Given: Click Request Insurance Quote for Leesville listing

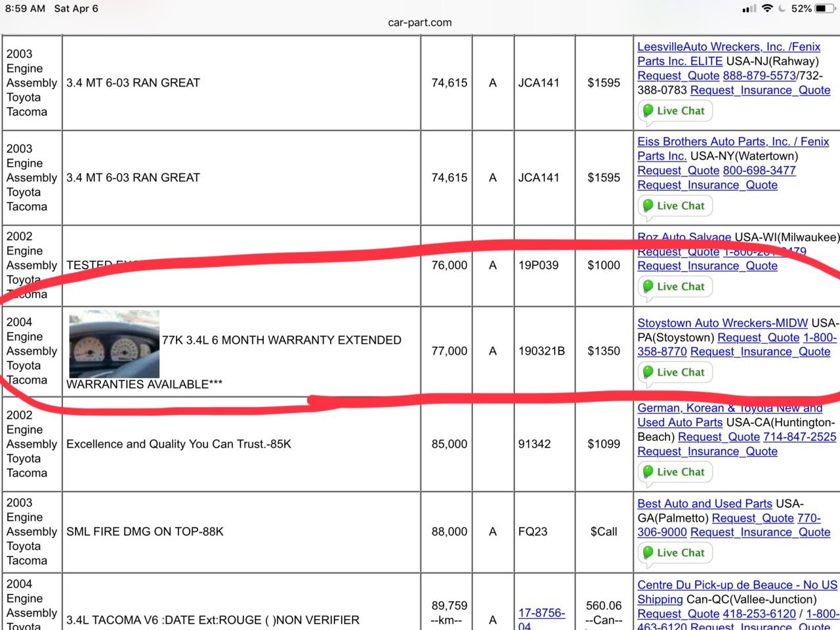Looking at the screenshot, I should 761,90.
